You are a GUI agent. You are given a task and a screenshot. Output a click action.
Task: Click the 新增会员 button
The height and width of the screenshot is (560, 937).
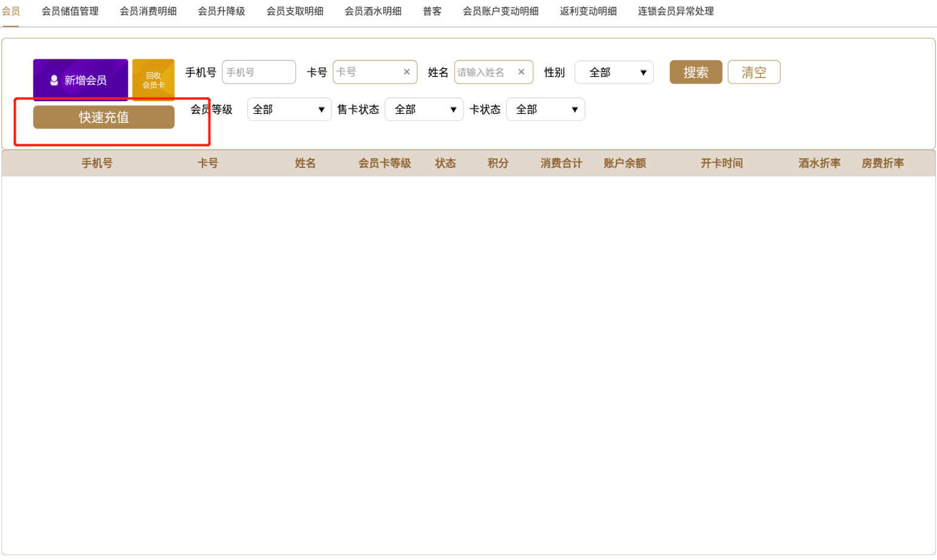81,79
